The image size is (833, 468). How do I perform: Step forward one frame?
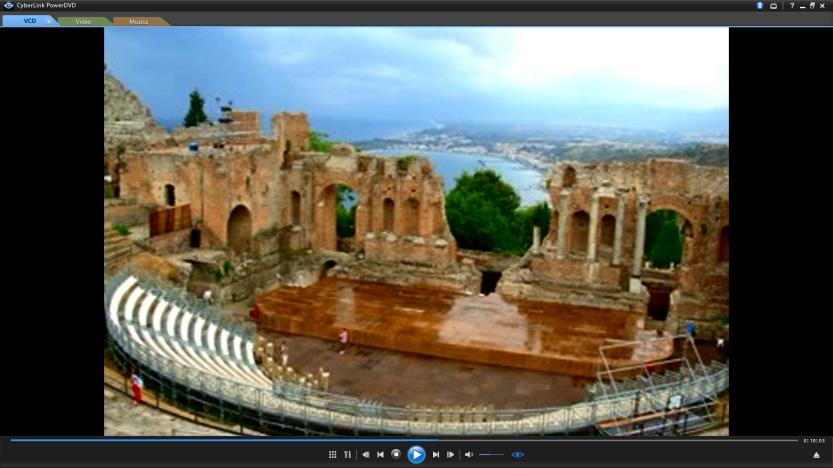(x=450, y=455)
